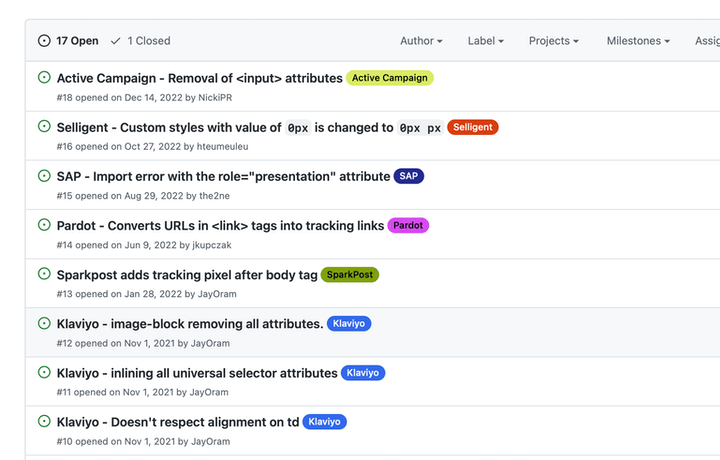Click open-issue icon beside Klaviyo alignment on td issue
This screenshot has height=460, width=720.
(x=44, y=421)
